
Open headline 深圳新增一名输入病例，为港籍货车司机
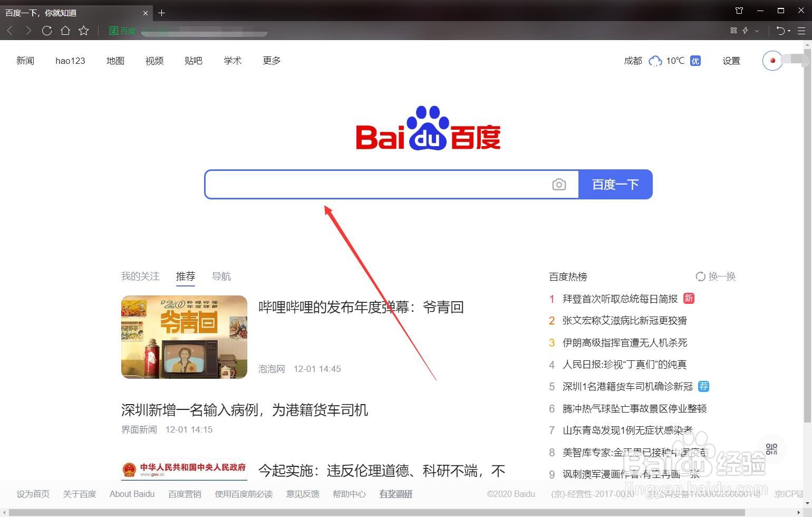[245, 410]
